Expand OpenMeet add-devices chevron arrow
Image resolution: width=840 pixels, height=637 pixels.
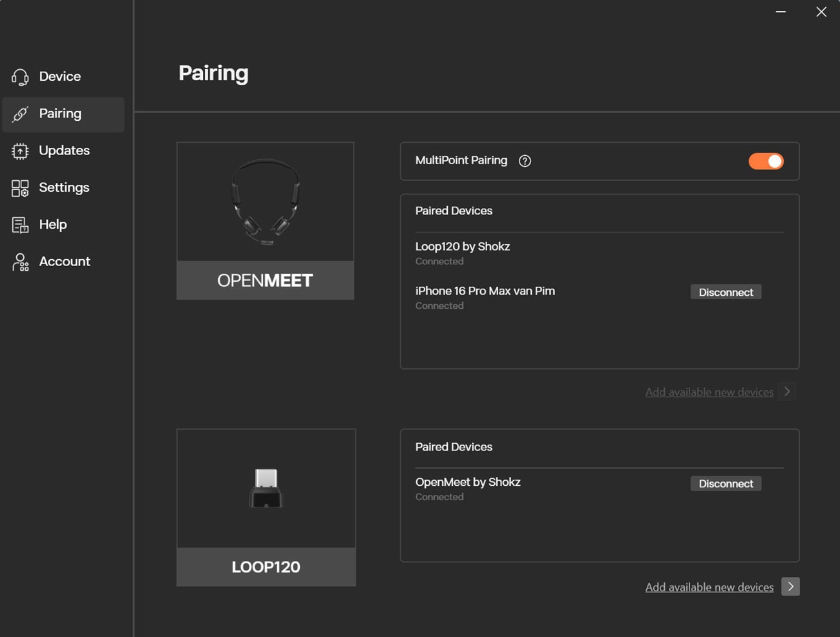[787, 392]
